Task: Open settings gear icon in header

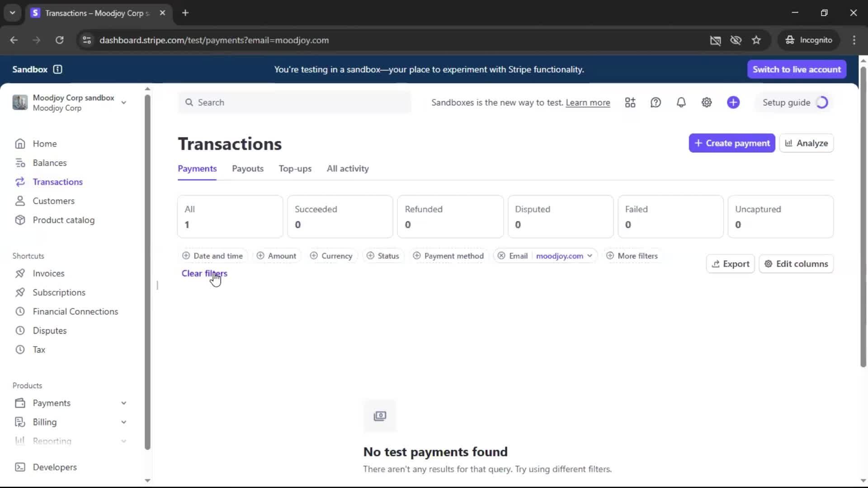Action: pos(707,103)
